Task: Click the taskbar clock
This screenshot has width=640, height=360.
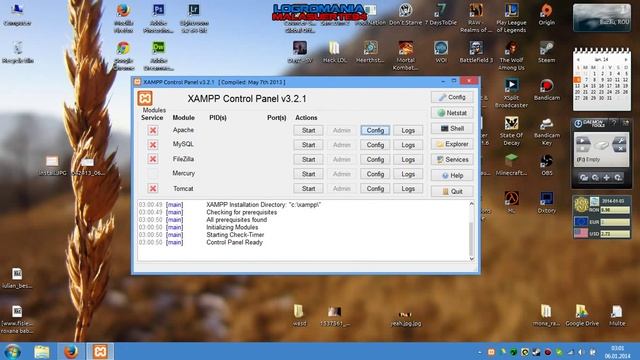Action: pyautogui.click(x=617, y=352)
